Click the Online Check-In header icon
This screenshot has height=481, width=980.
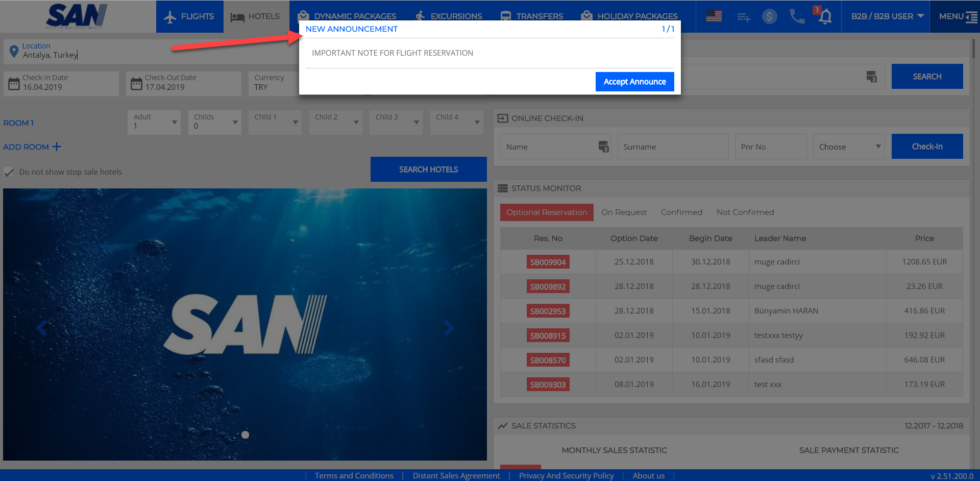(x=502, y=118)
